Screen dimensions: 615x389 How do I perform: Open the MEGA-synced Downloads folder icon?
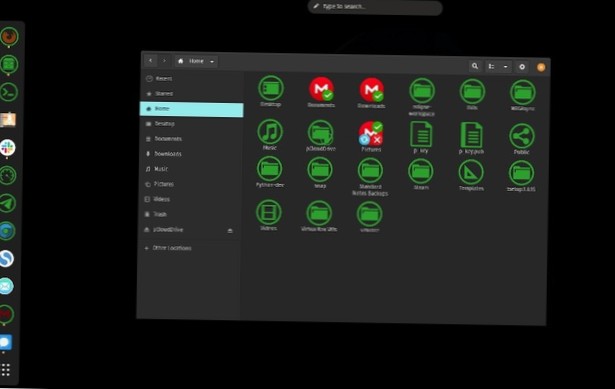[x=371, y=90]
